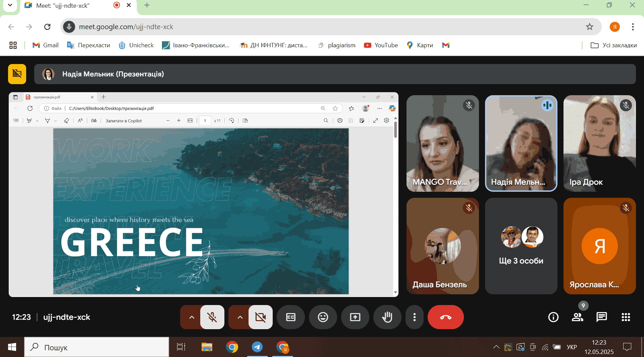Open Gmail bookmark

coord(45,45)
